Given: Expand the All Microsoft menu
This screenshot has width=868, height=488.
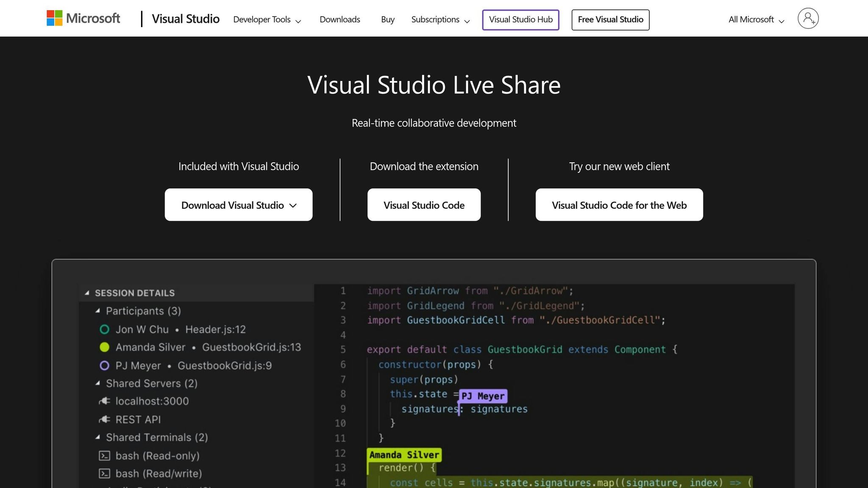Looking at the screenshot, I should [x=756, y=19].
